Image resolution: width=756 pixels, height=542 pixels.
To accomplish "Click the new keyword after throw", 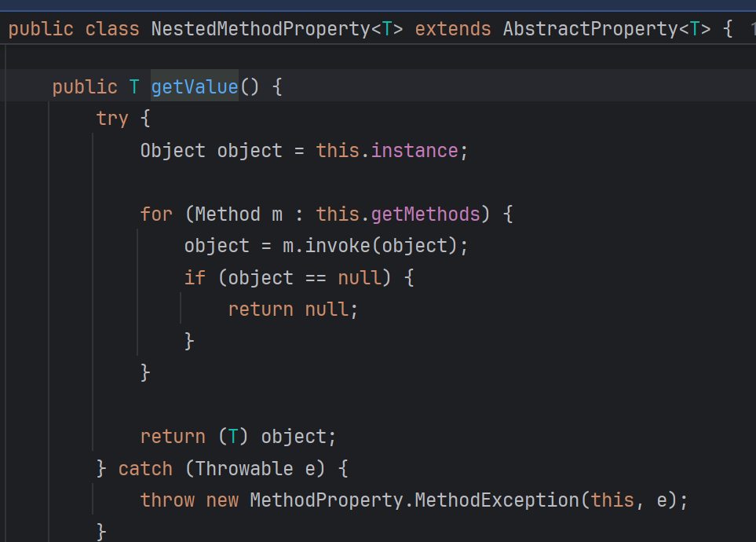I will 222,500.
